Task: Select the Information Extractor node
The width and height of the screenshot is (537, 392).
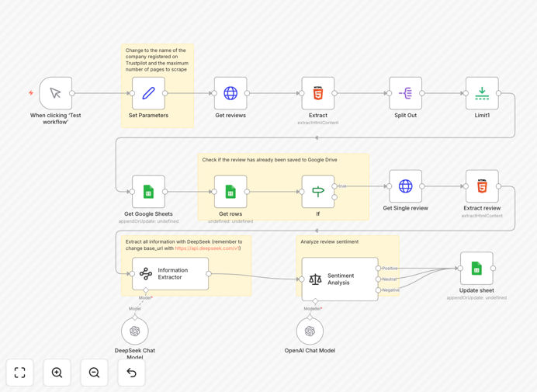Action: point(170,274)
